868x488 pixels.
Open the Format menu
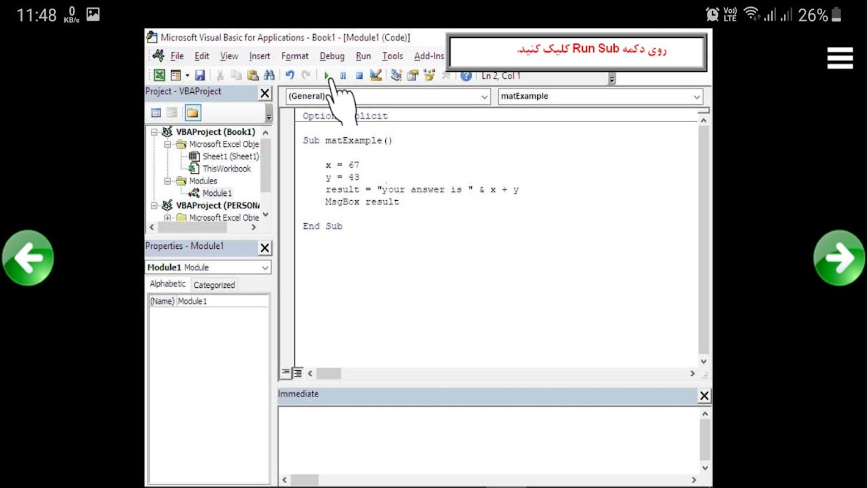coord(295,56)
